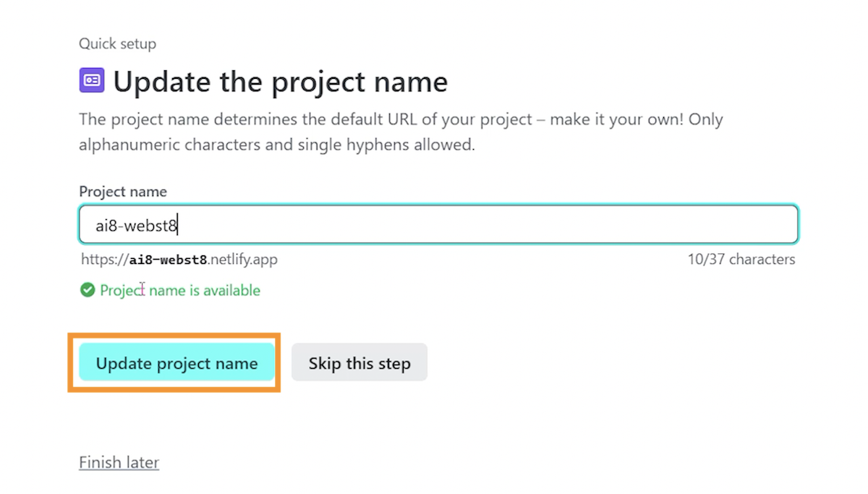Place cursor in the ai8-webst8 input text
Image resolution: width=868 pixels, height=494 pixels.
pos(137,226)
